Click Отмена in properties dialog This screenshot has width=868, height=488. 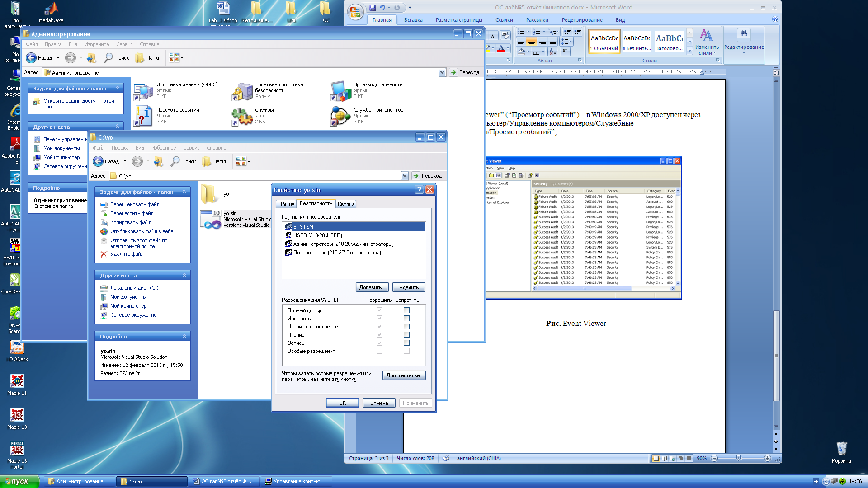(x=379, y=403)
